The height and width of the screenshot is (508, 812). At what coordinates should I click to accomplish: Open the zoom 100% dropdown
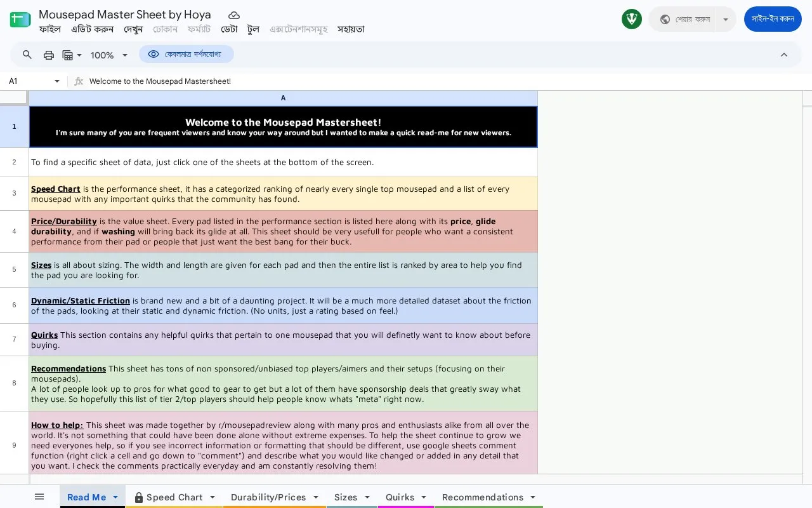[109, 55]
